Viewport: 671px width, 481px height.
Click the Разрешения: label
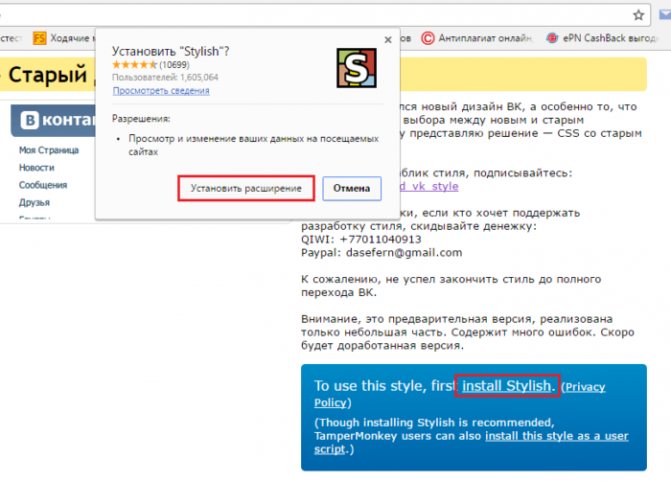click(141, 119)
